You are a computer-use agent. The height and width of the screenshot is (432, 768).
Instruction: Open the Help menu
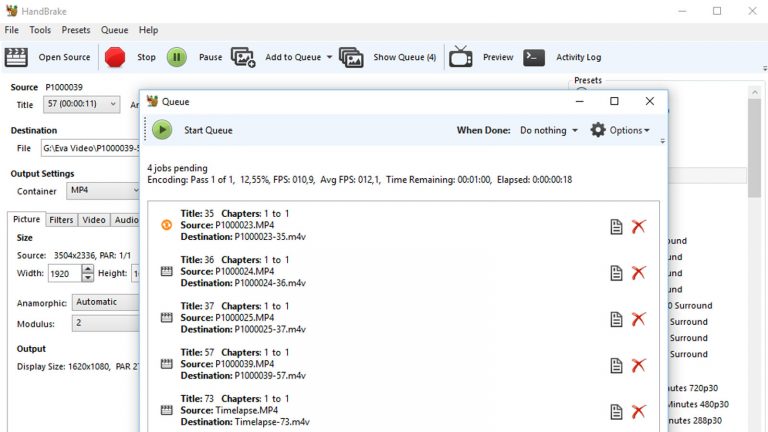[x=148, y=30]
